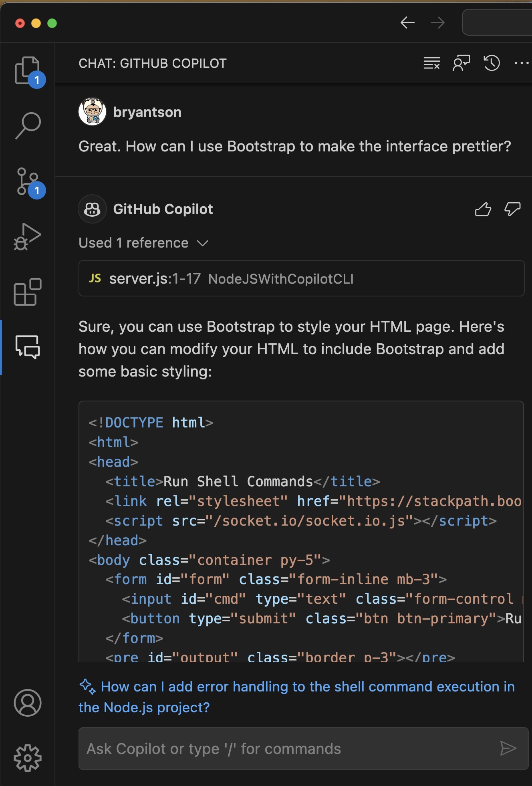Mark Copilot response as helpful

point(483,209)
